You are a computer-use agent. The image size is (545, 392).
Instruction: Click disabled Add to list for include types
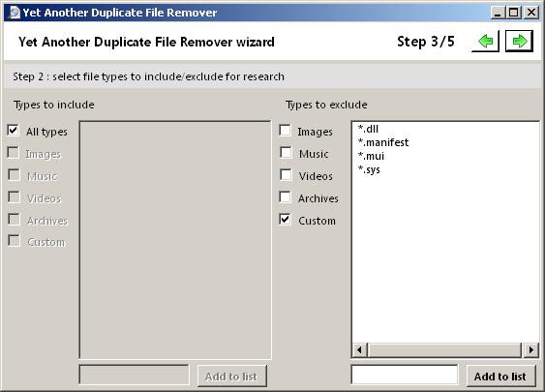coord(231,376)
